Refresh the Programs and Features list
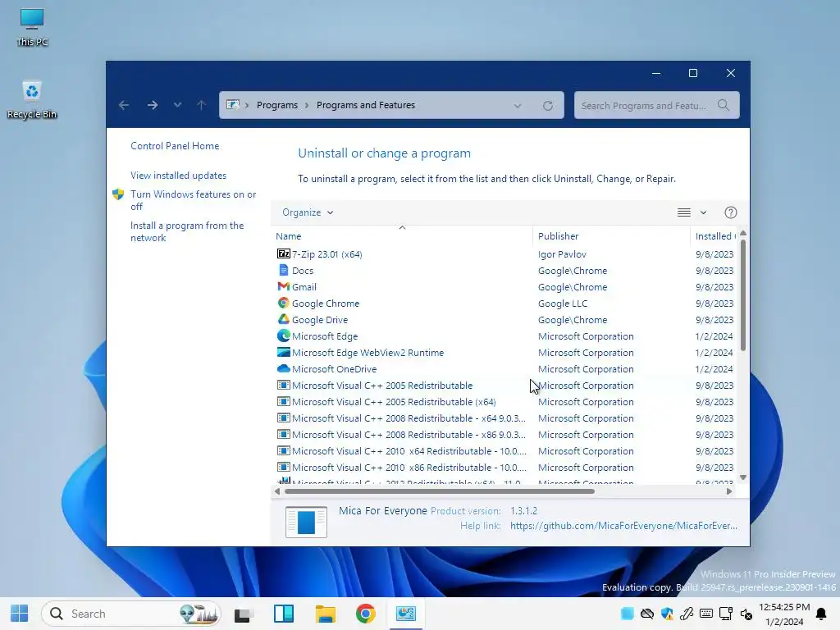 (x=547, y=106)
